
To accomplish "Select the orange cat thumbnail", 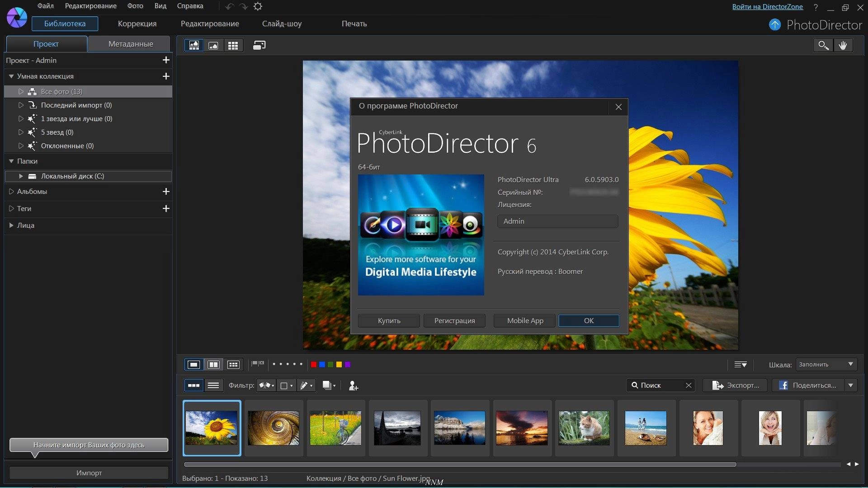I will (x=584, y=428).
